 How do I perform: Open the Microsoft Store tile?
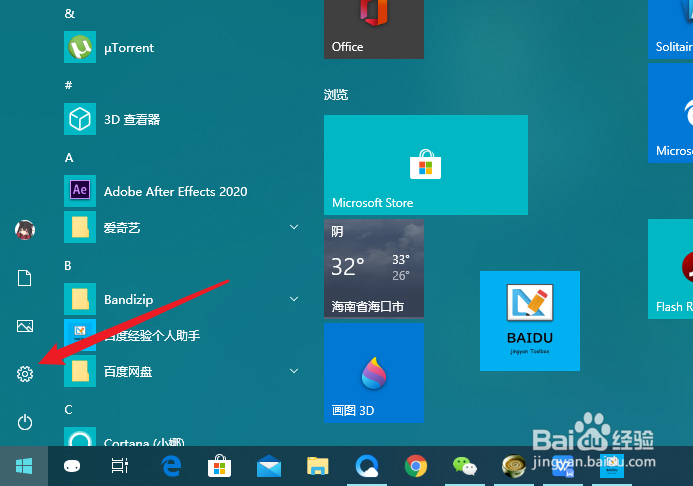tap(426, 165)
